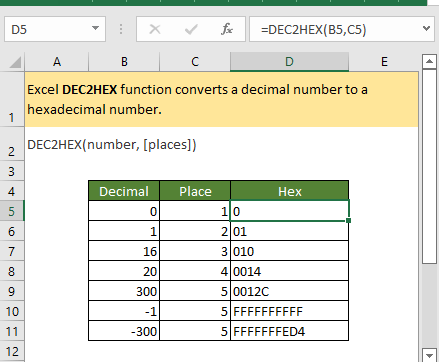Click Place cell with value 2
Image resolution: width=439 pixels, height=362 pixels.
point(195,231)
